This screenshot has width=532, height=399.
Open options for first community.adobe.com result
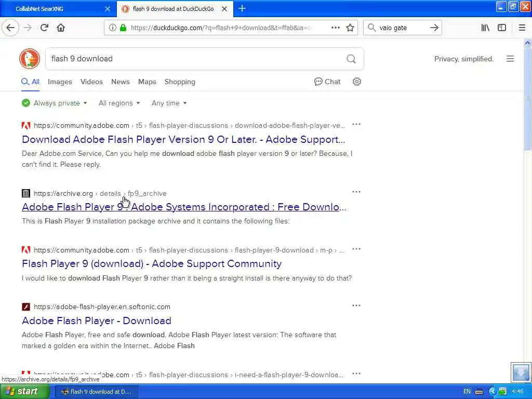(x=356, y=124)
